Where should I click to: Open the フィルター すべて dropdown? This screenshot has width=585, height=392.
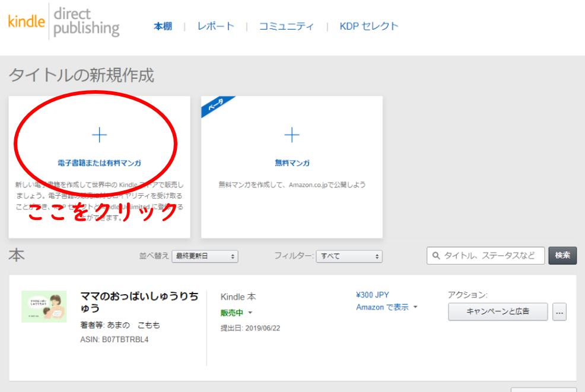(x=349, y=256)
